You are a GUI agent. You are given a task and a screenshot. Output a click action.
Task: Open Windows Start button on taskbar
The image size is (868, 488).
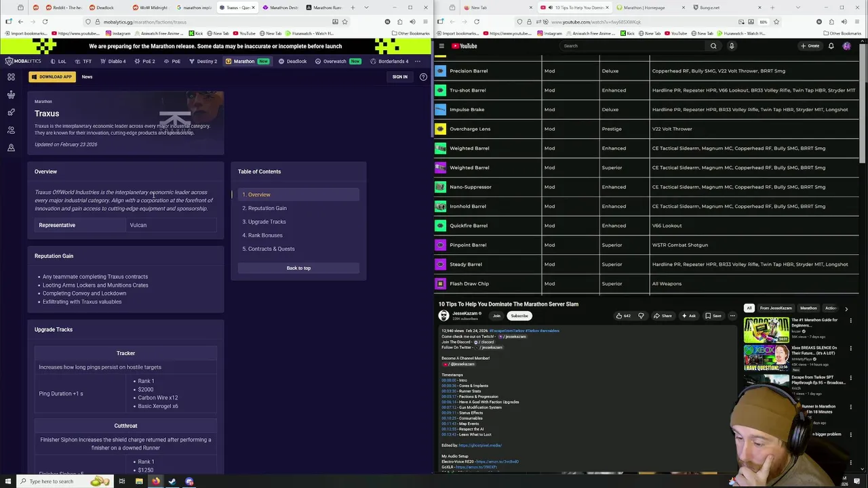tap(7, 481)
